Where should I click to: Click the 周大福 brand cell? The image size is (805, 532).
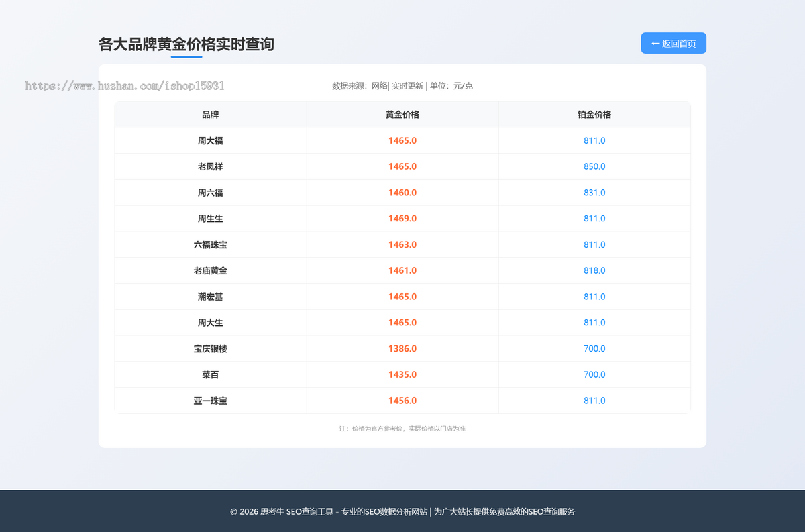(x=211, y=141)
